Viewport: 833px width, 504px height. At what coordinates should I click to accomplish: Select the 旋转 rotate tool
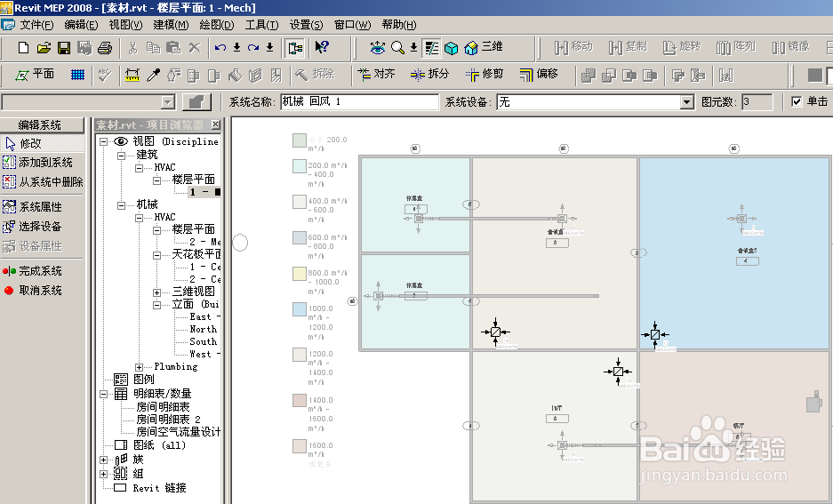tap(682, 47)
